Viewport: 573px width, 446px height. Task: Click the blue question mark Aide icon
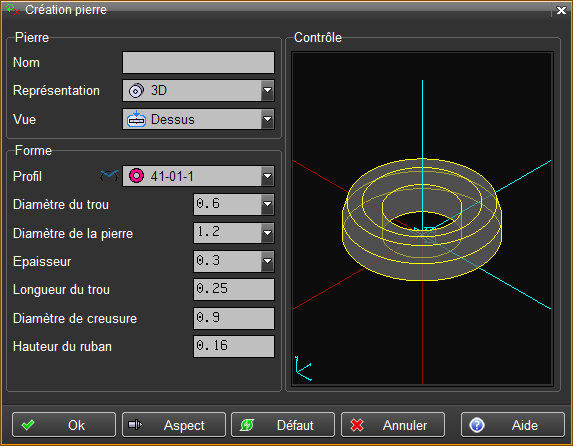477,425
